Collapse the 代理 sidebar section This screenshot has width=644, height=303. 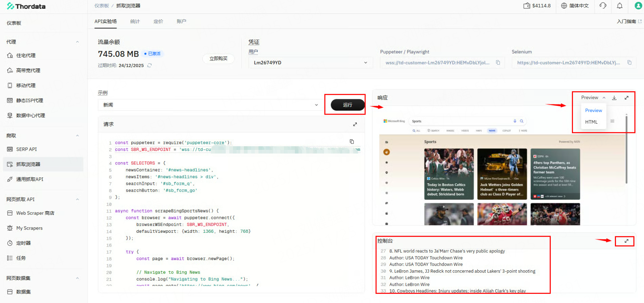(x=77, y=42)
